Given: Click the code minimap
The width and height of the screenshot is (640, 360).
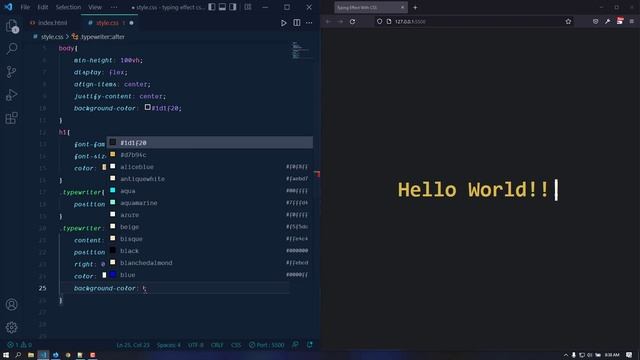Looking at the screenshot, I should 301,51.
